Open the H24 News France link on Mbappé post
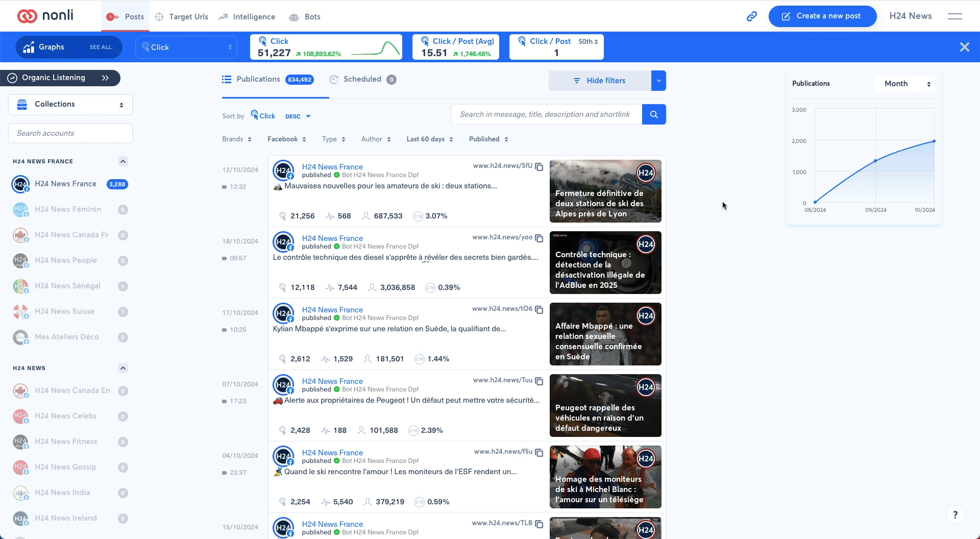Image resolution: width=980 pixels, height=539 pixels. [x=332, y=310]
